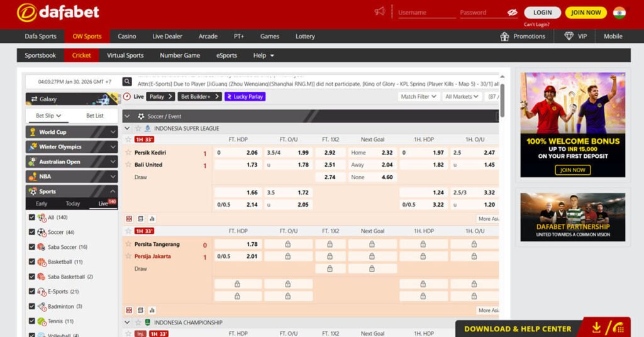Toggle the Tennis (11) checkbox
Viewport: 644px width, 337px height.
point(32,321)
